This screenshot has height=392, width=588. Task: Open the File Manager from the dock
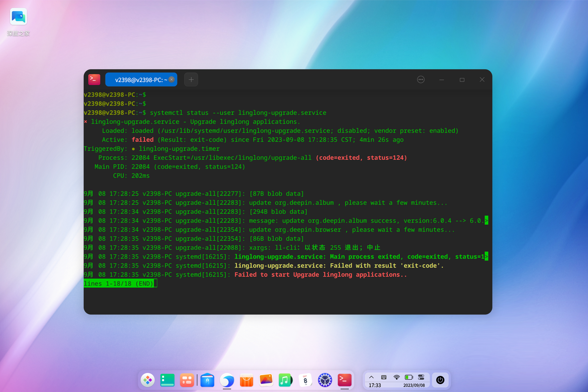click(x=207, y=380)
